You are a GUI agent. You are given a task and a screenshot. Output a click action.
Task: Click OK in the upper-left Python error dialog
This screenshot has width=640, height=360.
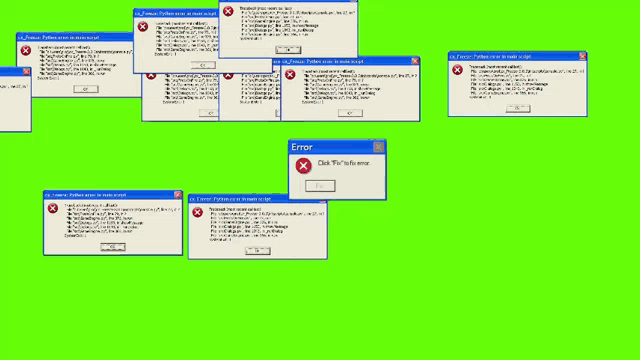pos(86,89)
